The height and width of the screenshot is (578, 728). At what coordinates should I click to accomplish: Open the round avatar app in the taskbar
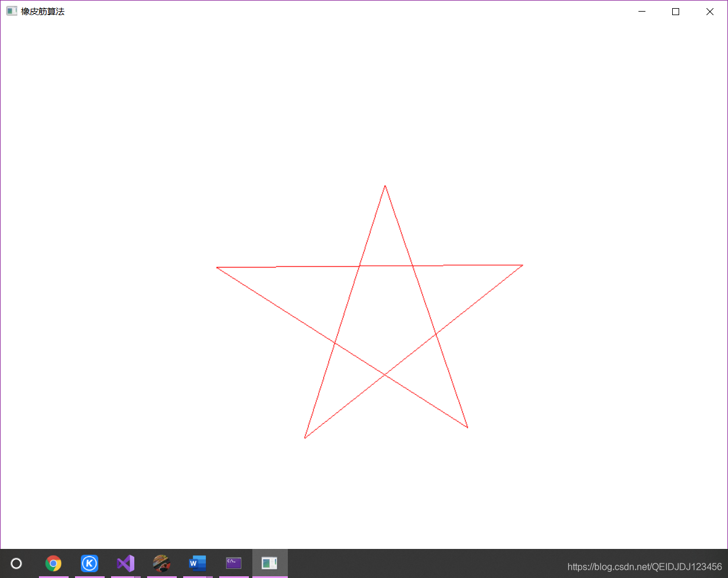[x=162, y=563]
